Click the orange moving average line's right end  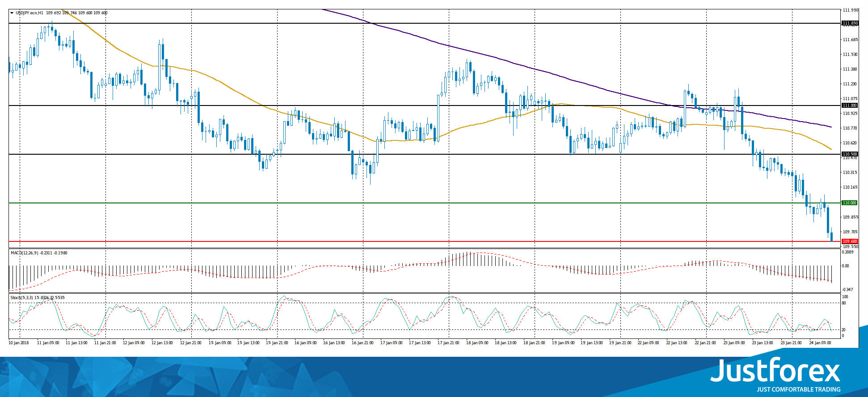pos(830,149)
